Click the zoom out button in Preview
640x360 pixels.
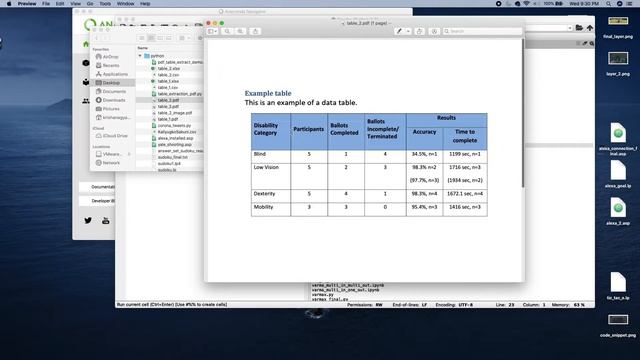(x=227, y=31)
